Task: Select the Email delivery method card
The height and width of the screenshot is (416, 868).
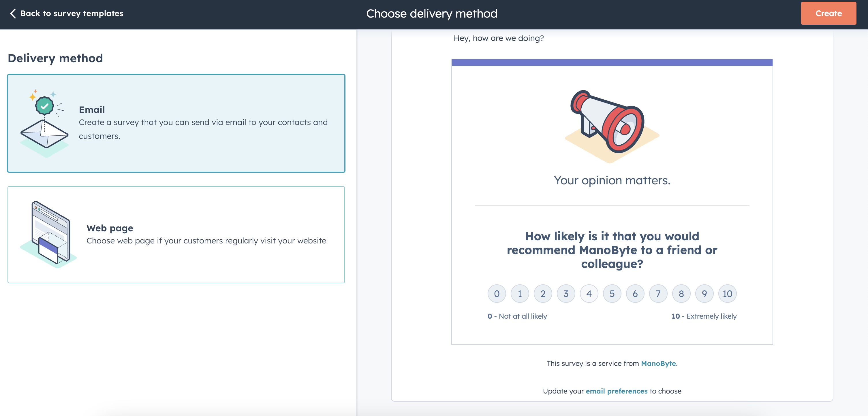Action: [176, 123]
